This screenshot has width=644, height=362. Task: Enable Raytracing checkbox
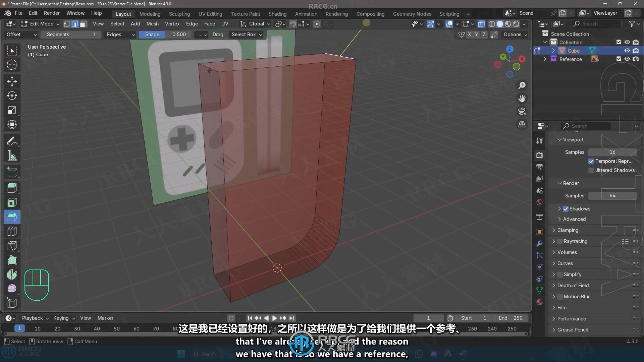560,241
